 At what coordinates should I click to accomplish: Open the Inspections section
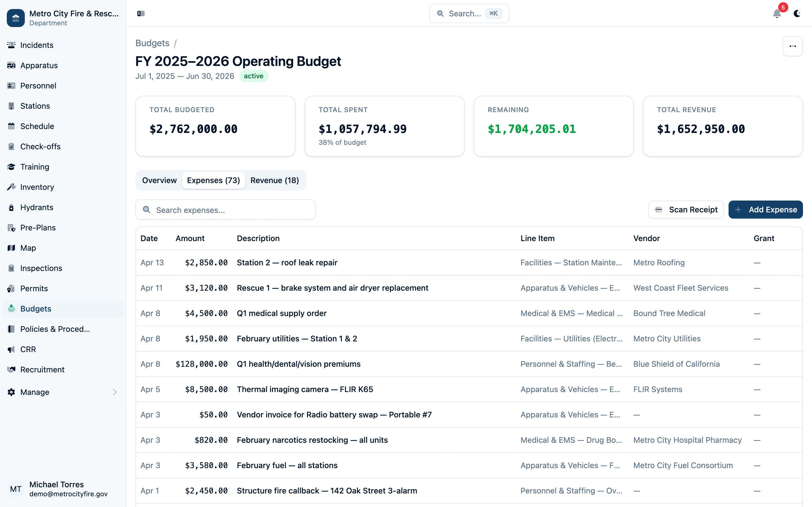[x=41, y=268]
